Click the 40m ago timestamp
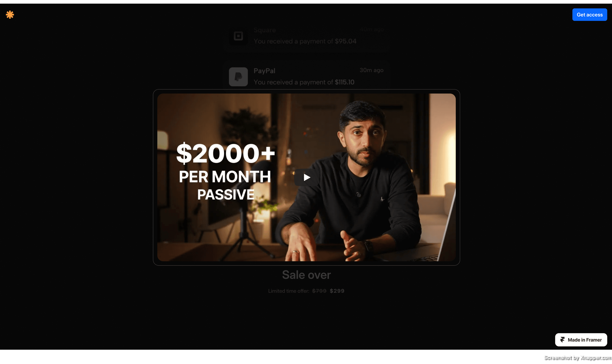Screen dimensions: 612x364 coord(371,29)
